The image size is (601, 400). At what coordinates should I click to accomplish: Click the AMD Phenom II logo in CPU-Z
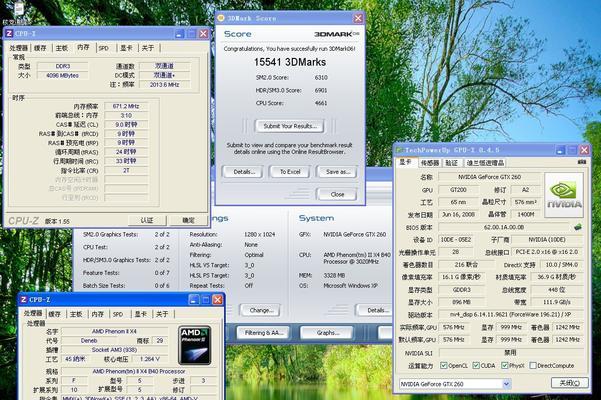click(195, 345)
